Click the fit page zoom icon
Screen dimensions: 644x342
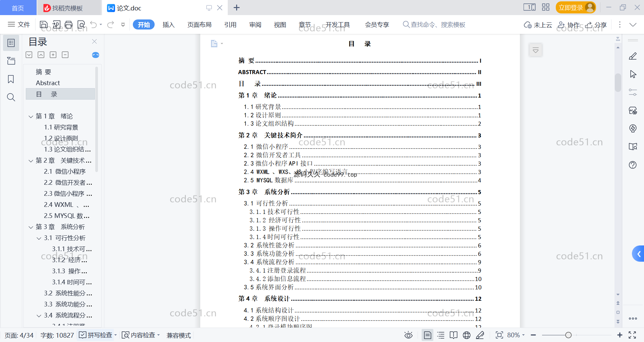499,335
